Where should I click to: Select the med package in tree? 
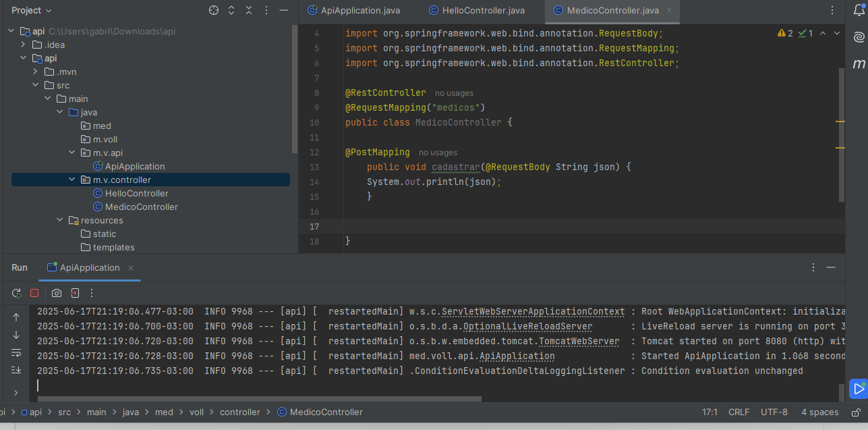[96, 126]
